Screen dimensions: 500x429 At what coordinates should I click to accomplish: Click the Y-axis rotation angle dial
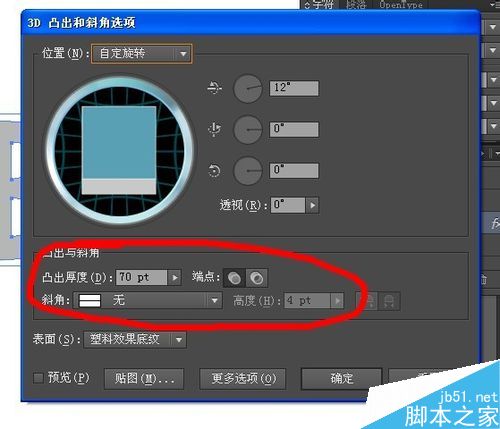(248, 129)
